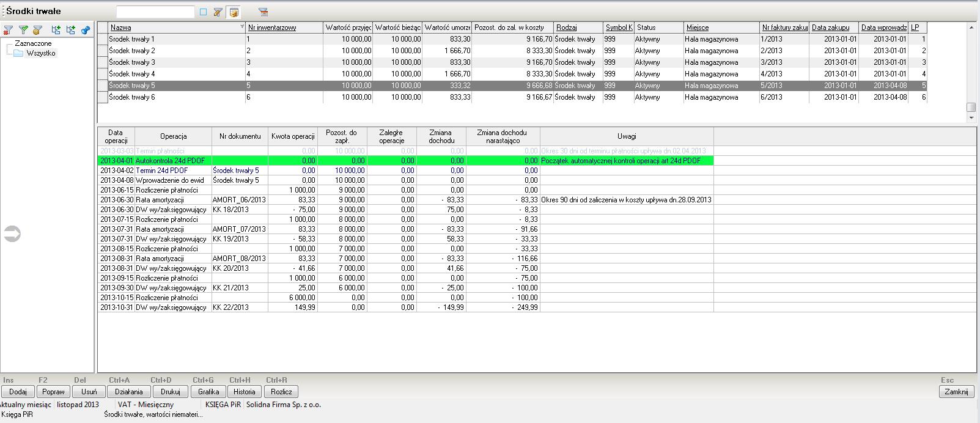Open the Działania actions menu button
This screenshot has height=423, width=980.
[x=128, y=392]
